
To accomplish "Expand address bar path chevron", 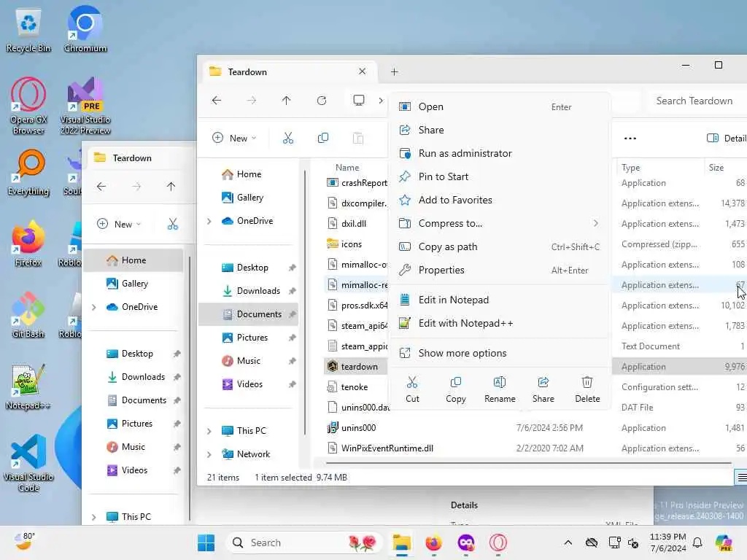I will coord(380,101).
